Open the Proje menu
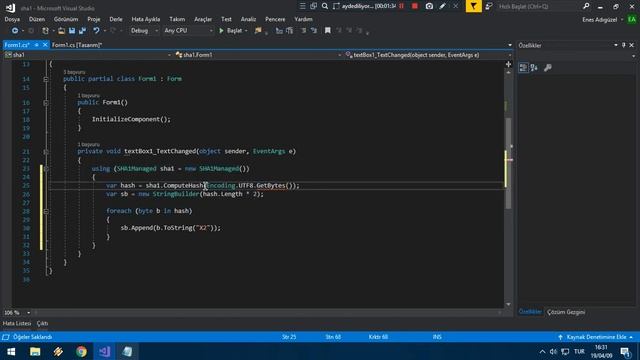Viewport: 640px width, 360px height. (x=93, y=19)
